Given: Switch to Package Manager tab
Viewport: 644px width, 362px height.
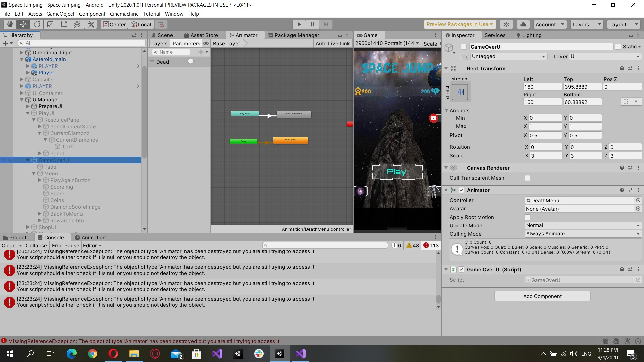Looking at the screenshot, I should pyautogui.click(x=293, y=35).
